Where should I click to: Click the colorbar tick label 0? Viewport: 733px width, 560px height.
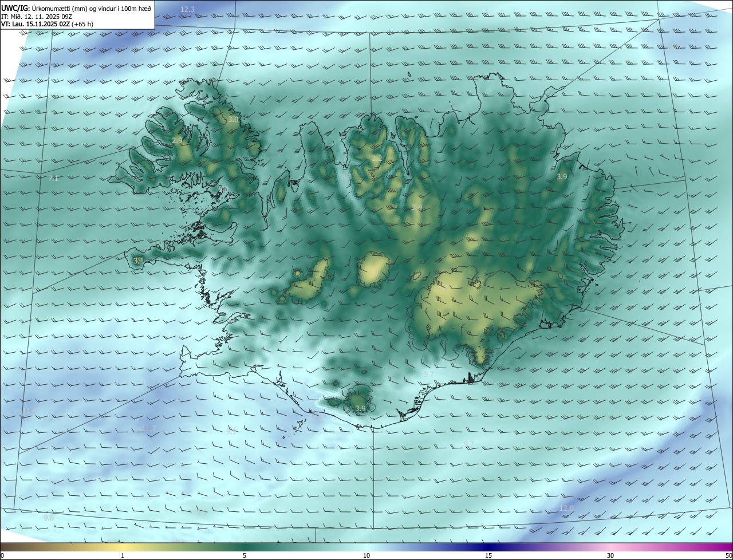click(2, 555)
